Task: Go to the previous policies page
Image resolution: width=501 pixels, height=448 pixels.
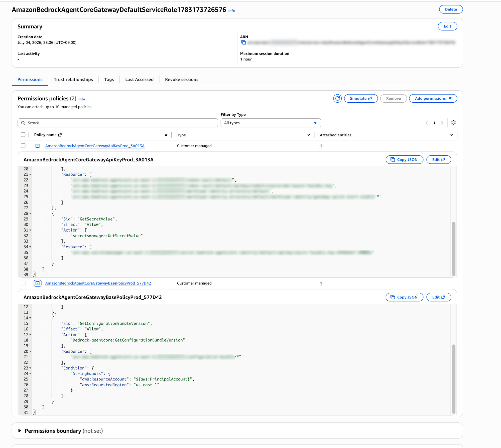Action: pyautogui.click(x=427, y=123)
